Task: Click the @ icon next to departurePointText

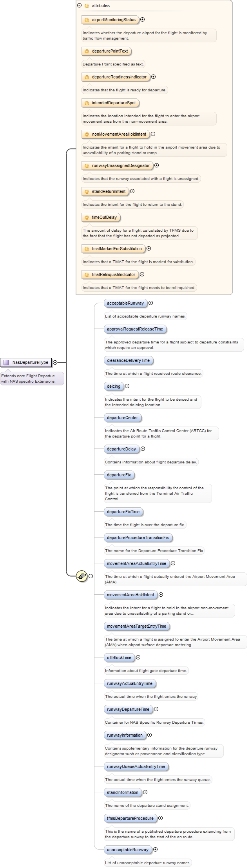Action: [87, 51]
